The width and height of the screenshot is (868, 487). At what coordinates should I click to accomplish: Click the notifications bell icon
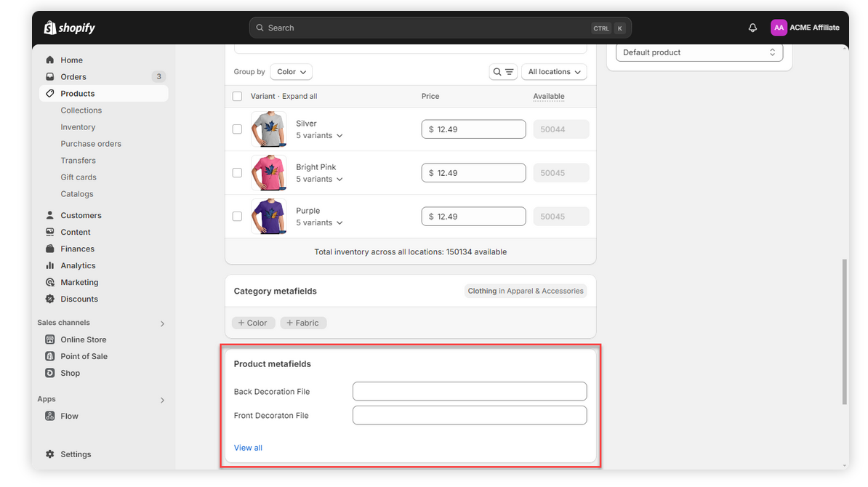(x=752, y=28)
